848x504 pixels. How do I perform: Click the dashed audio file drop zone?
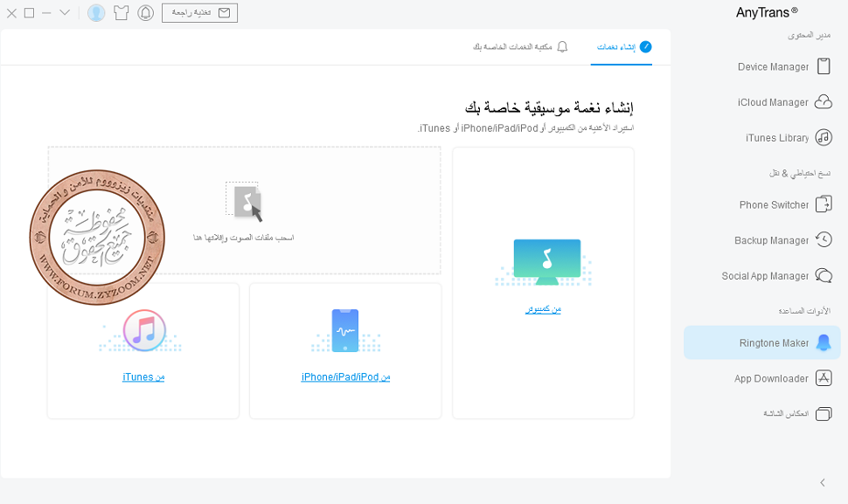pyautogui.click(x=244, y=211)
